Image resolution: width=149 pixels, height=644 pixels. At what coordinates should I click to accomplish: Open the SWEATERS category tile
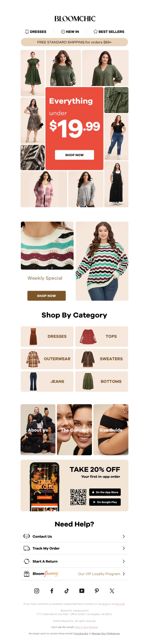[102, 359]
